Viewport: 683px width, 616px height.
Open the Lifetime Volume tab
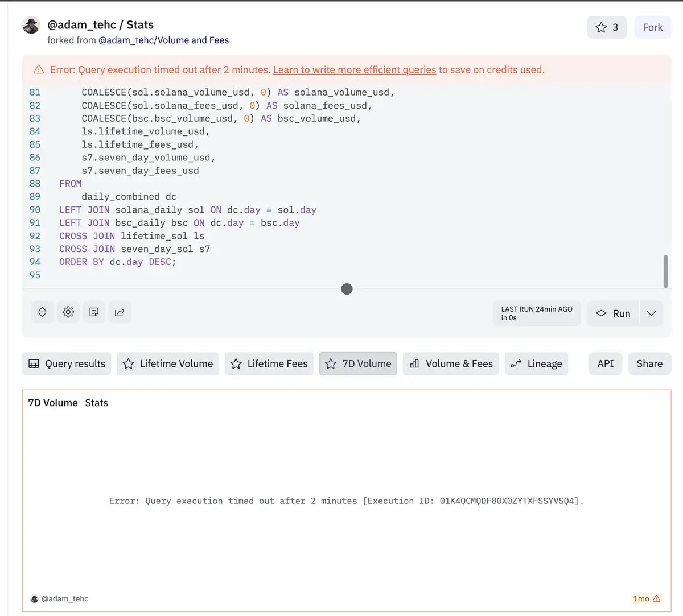pos(168,364)
